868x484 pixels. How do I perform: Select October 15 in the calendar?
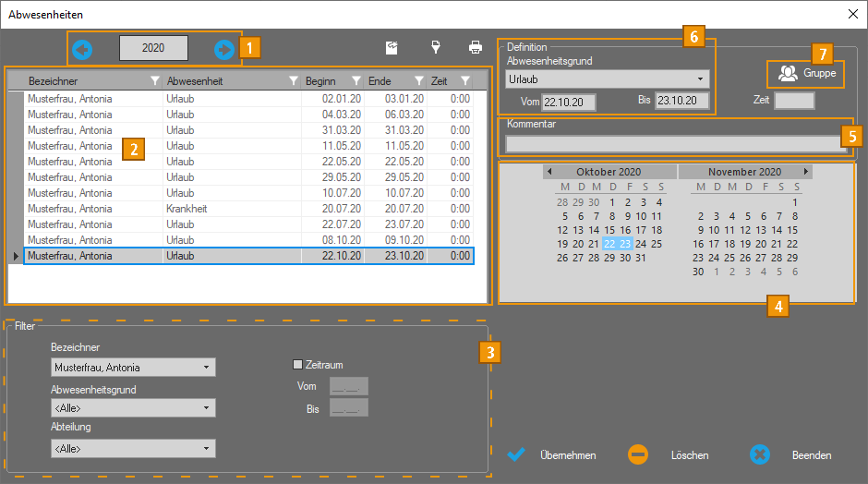[x=609, y=230]
